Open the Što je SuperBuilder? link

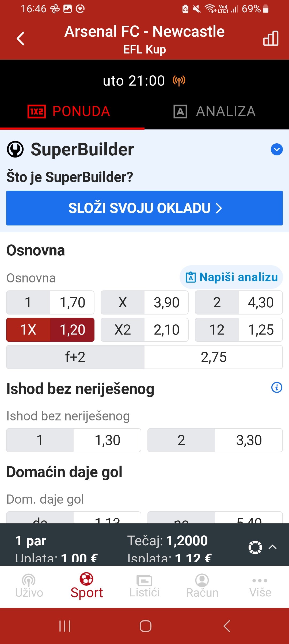[x=70, y=177]
